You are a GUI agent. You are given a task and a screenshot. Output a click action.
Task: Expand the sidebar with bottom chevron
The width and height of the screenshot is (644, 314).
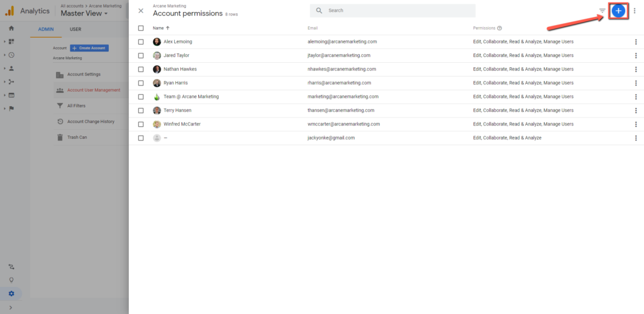pyautogui.click(x=11, y=308)
